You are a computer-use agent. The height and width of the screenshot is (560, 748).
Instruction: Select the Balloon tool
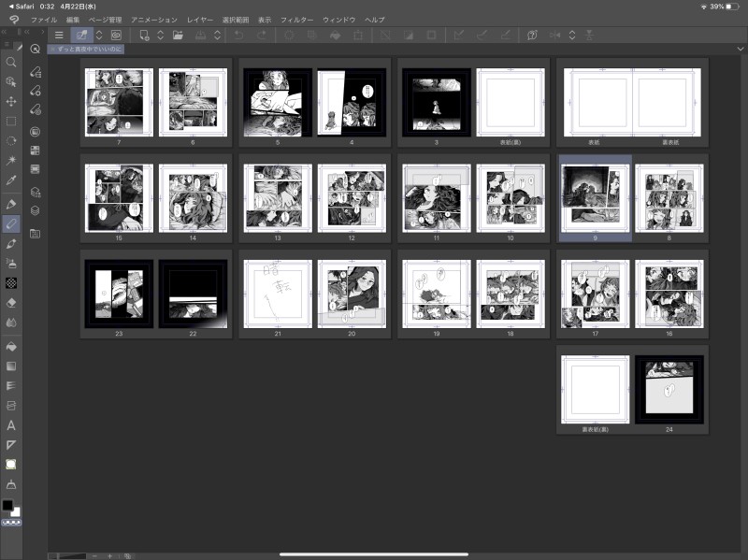(x=11, y=465)
